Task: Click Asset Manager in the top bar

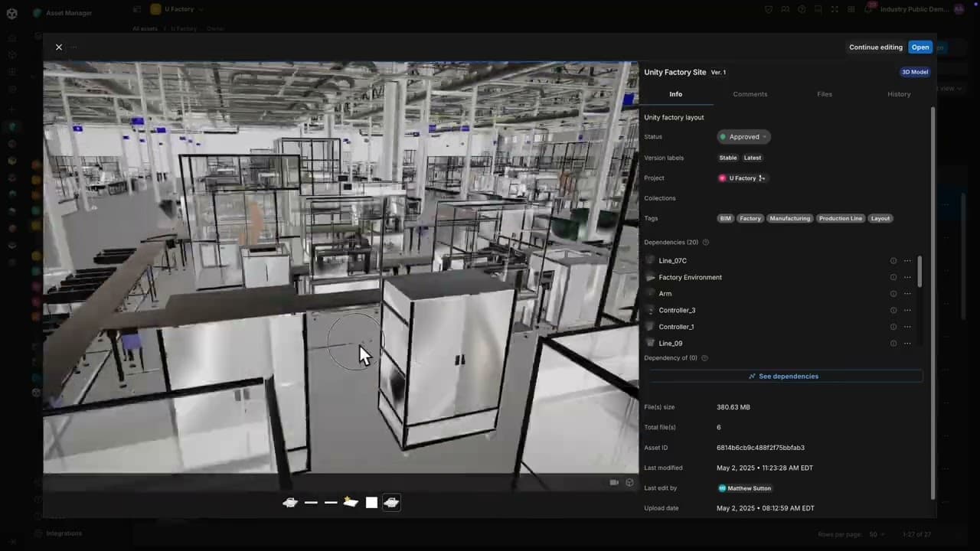Action: click(x=69, y=13)
